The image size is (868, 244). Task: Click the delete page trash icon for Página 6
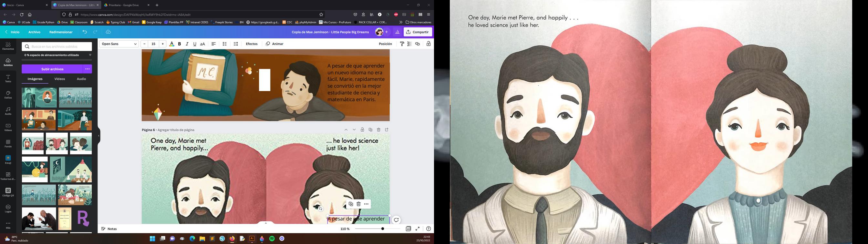pos(379,130)
